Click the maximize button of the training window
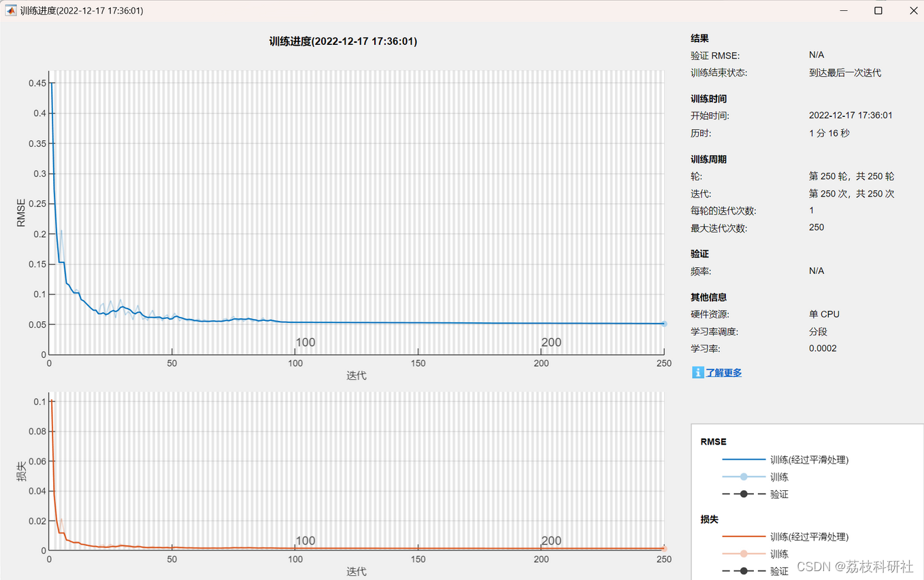The height and width of the screenshot is (580, 924). pos(878,10)
